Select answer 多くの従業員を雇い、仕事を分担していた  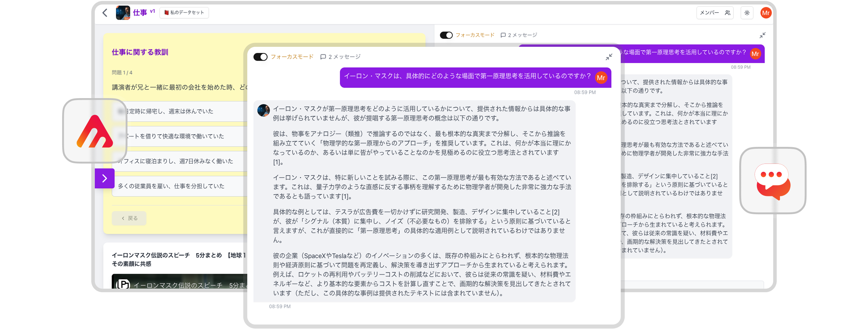coord(180,186)
